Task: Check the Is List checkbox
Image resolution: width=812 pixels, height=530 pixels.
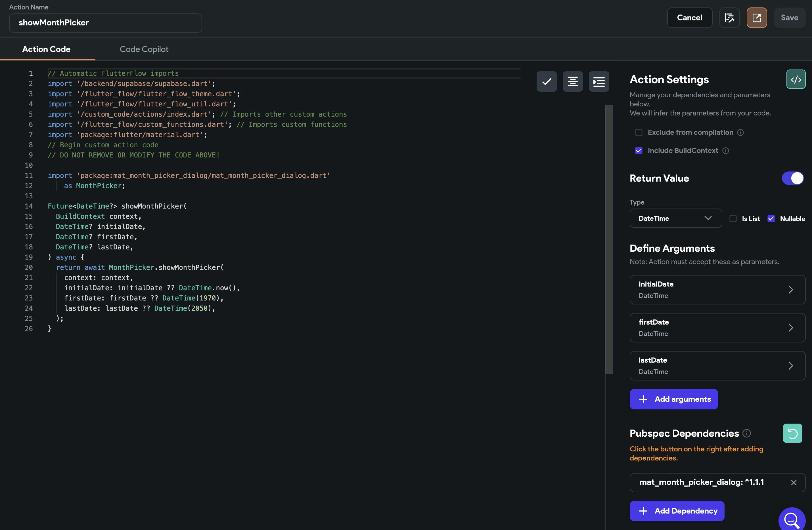Action: click(x=733, y=219)
